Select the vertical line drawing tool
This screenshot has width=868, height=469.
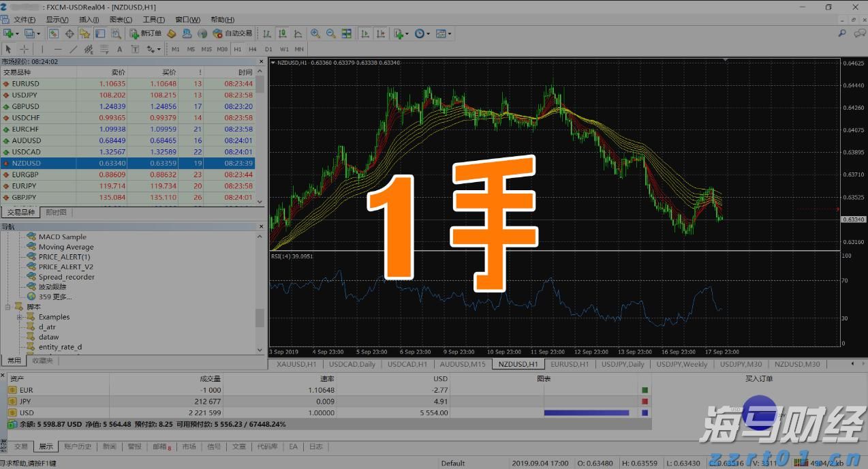[x=42, y=48]
